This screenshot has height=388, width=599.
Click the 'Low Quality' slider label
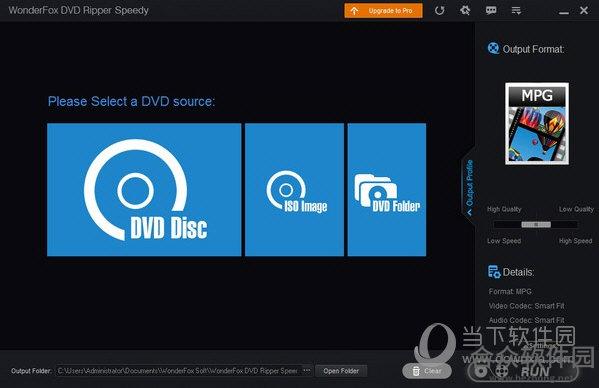tap(576, 209)
